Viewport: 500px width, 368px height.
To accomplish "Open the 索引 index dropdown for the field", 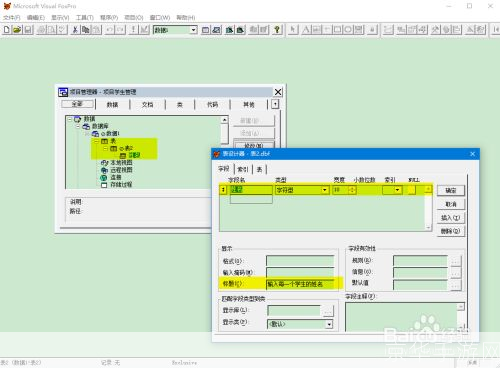I will click(x=397, y=190).
